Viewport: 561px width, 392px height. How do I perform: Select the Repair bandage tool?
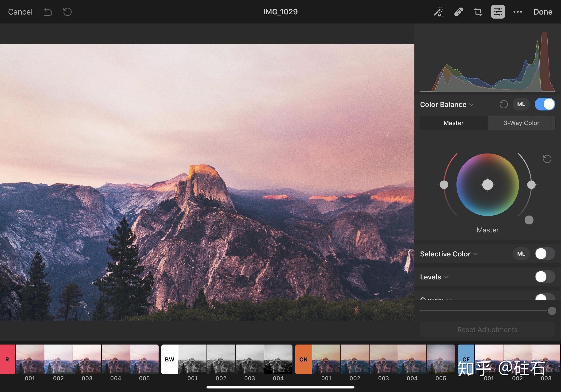(458, 12)
